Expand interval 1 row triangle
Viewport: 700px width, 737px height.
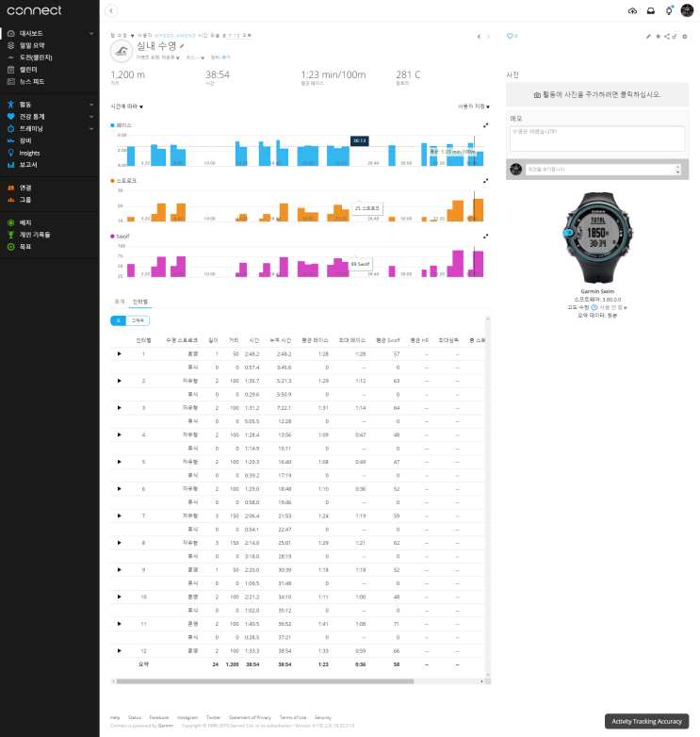pos(120,353)
